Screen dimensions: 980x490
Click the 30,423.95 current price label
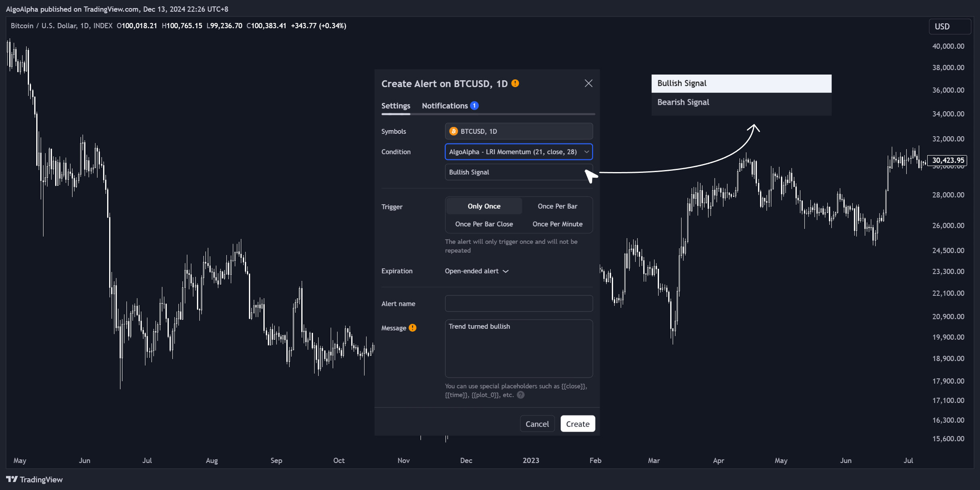tap(947, 160)
